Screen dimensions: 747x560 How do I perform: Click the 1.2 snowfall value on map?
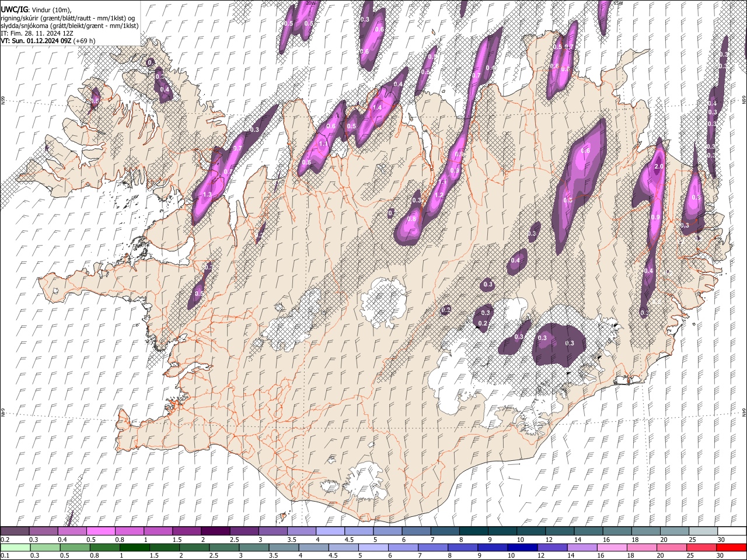(439, 195)
